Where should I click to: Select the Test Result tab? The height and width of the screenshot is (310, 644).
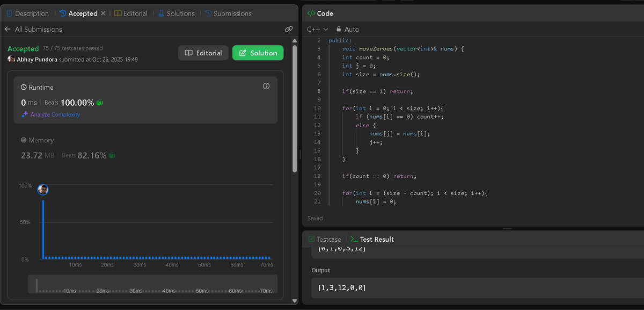[372, 239]
